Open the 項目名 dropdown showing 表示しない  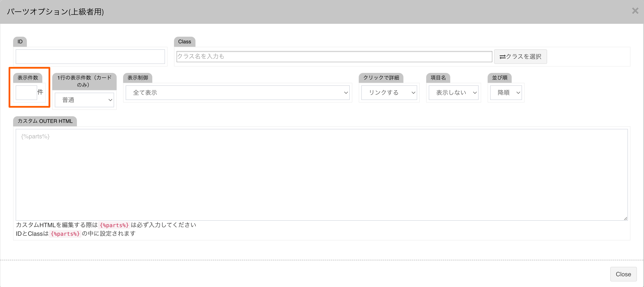coord(454,93)
